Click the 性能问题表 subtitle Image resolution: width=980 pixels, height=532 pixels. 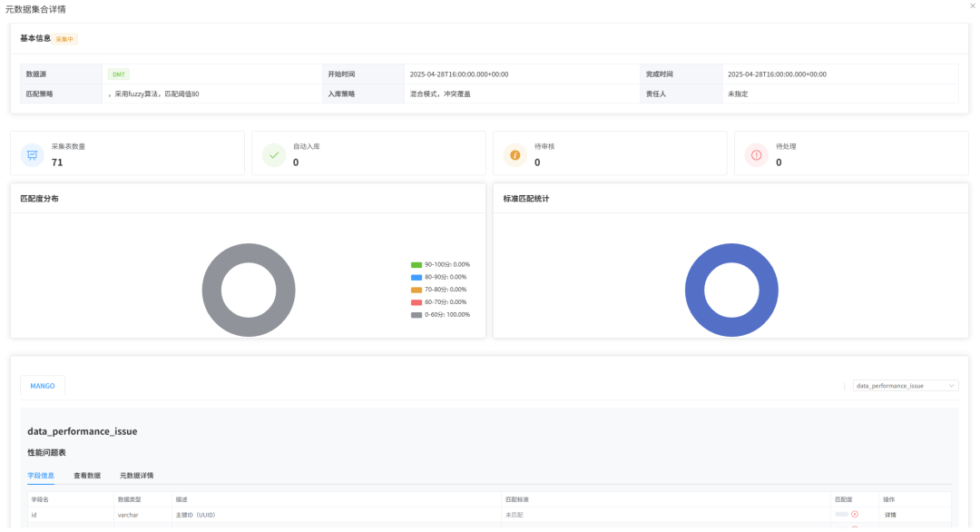(46, 453)
